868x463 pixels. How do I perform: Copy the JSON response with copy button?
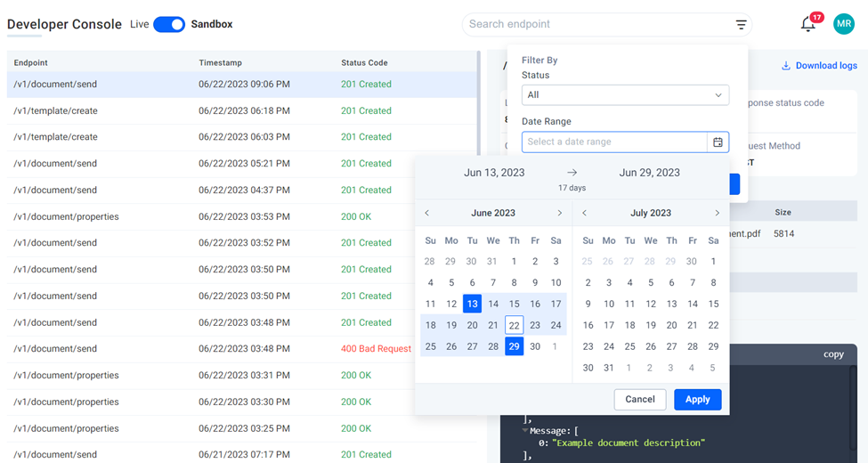tap(833, 353)
